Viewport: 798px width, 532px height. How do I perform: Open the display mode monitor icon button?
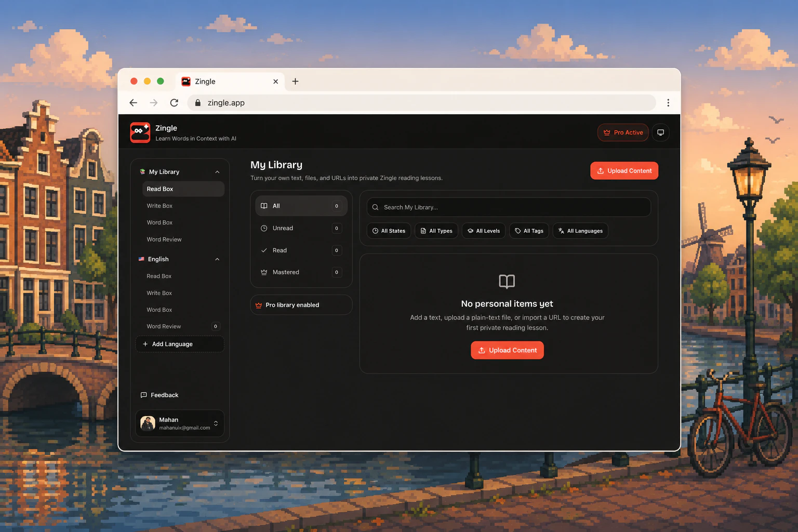[660, 132]
